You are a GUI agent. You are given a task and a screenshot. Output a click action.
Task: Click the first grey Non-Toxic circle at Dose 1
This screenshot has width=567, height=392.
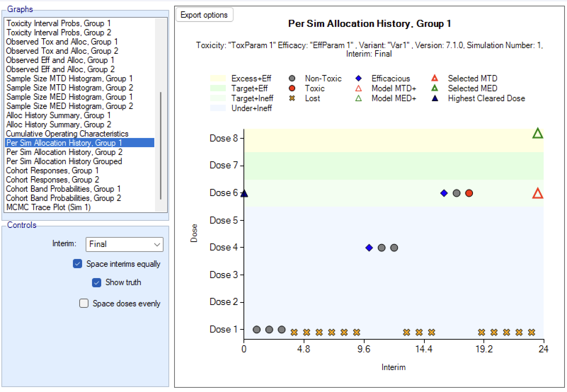tap(257, 330)
